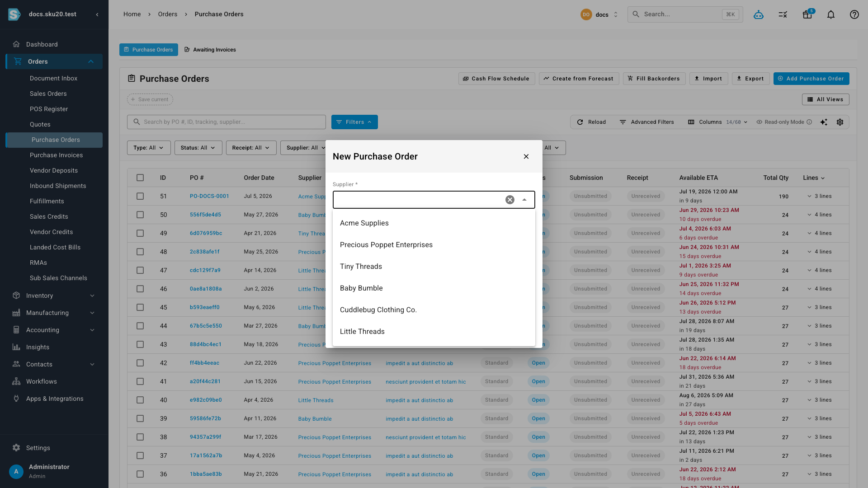This screenshot has width=868, height=488.
Task: Expand 3 lines for PO-DOCS-0001
Action: [x=819, y=196]
